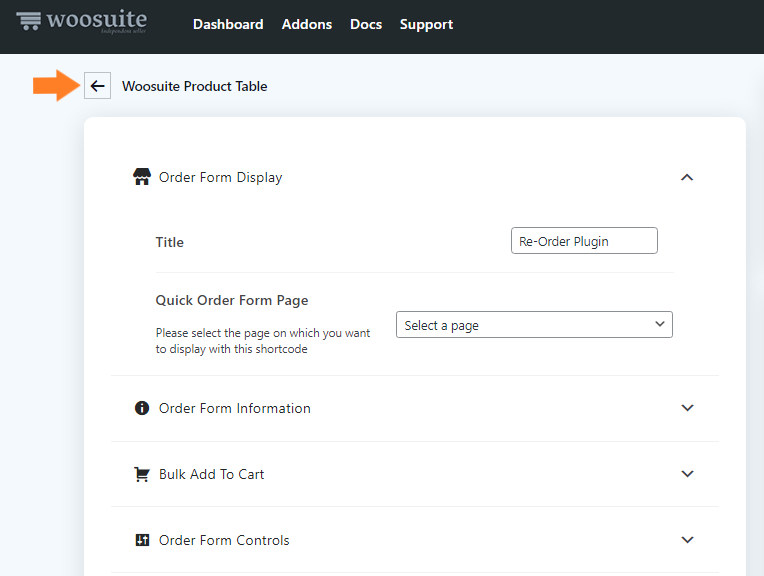Click the Bulk Add To Cart cart icon
This screenshot has width=764, height=576.
tap(142, 474)
